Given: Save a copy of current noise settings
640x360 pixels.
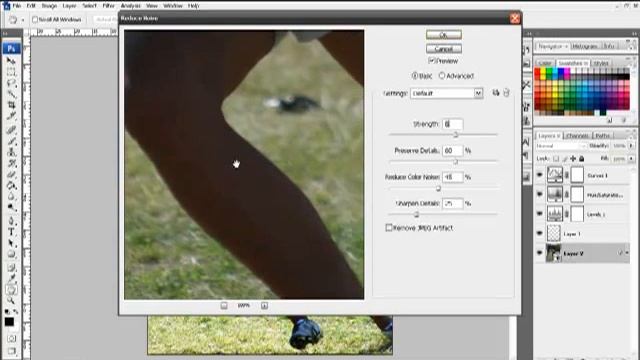Looking at the screenshot, I should (x=496, y=93).
